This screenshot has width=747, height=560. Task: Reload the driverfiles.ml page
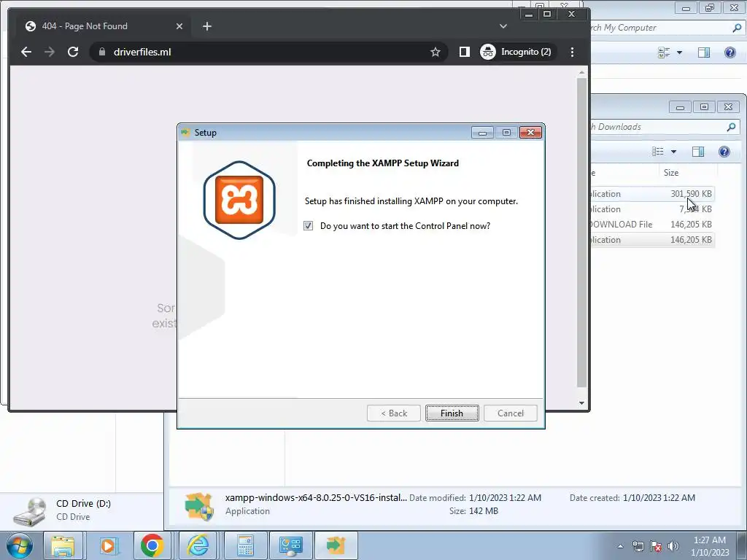(x=73, y=52)
